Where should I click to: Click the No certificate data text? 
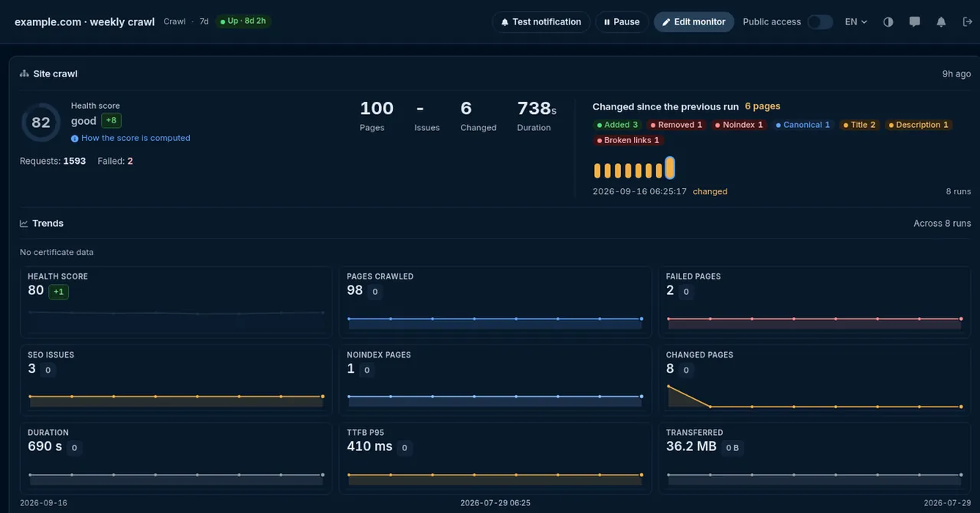point(57,253)
